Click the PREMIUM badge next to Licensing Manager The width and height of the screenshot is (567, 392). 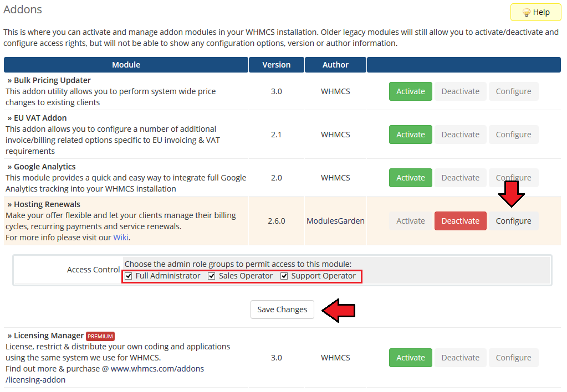click(x=100, y=337)
